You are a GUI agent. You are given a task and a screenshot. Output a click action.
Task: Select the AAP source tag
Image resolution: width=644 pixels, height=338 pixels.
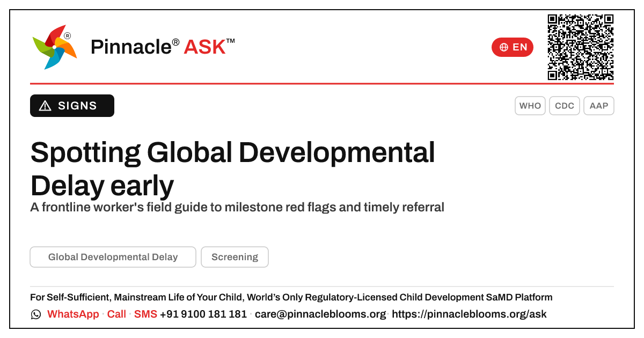coord(599,106)
